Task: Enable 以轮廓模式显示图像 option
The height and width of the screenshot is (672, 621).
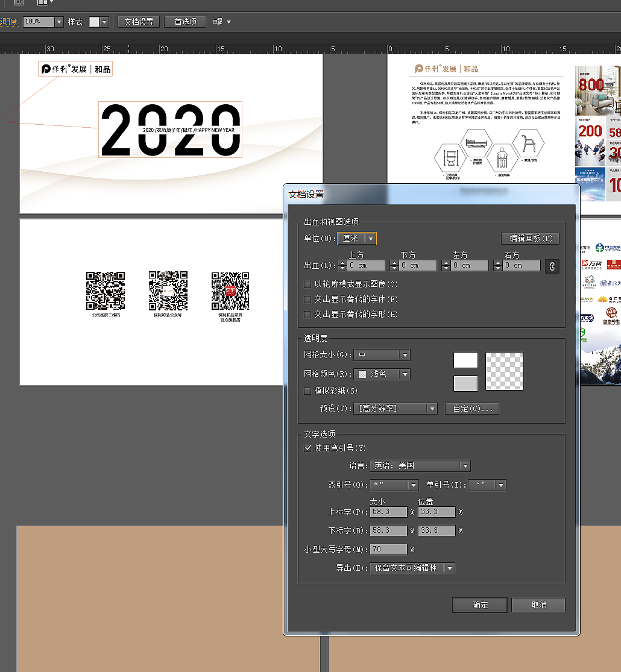Action: (307, 284)
